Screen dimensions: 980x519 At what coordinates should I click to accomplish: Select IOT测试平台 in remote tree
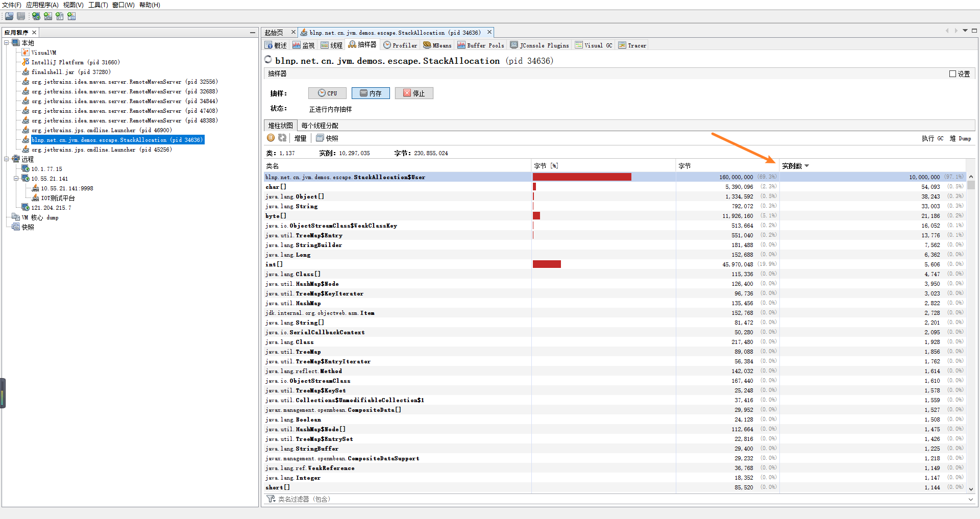tap(58, 198)
